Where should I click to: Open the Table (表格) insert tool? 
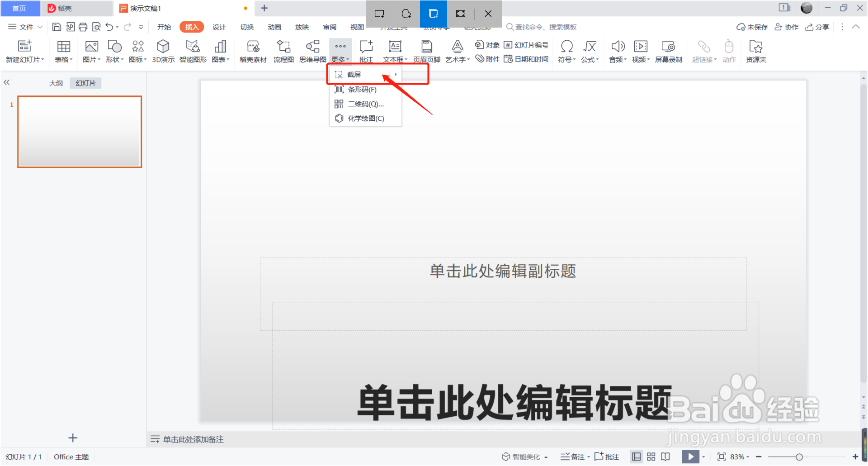coord(63,47)
